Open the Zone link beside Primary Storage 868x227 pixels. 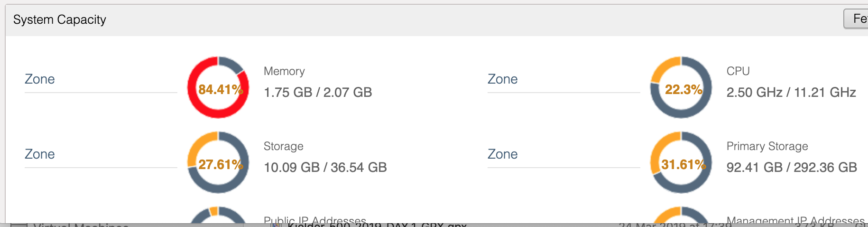(503, 154)
